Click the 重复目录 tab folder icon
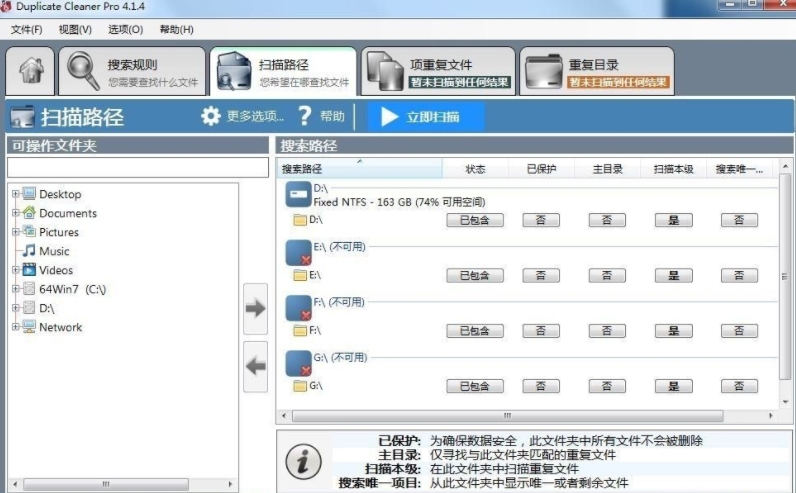The width and height of the screenshot is (796, 493). click(544, 71)
